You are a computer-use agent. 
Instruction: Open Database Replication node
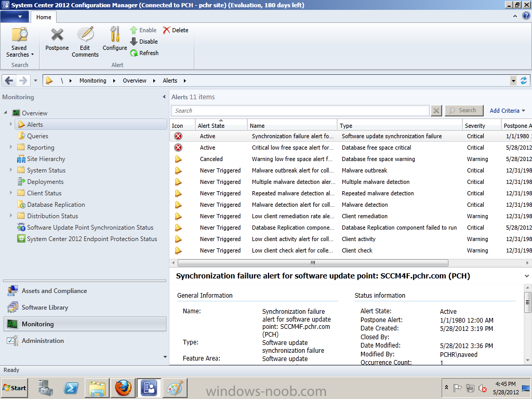[51, 205]
